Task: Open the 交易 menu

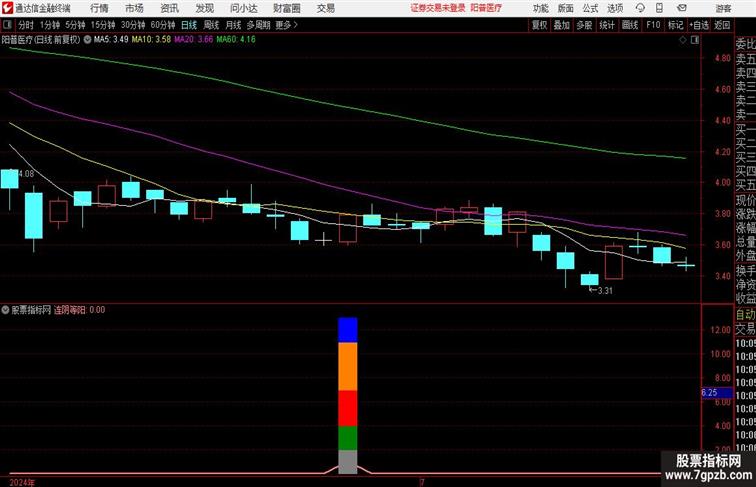Action: pyautogui.click(x=325, y=8)
